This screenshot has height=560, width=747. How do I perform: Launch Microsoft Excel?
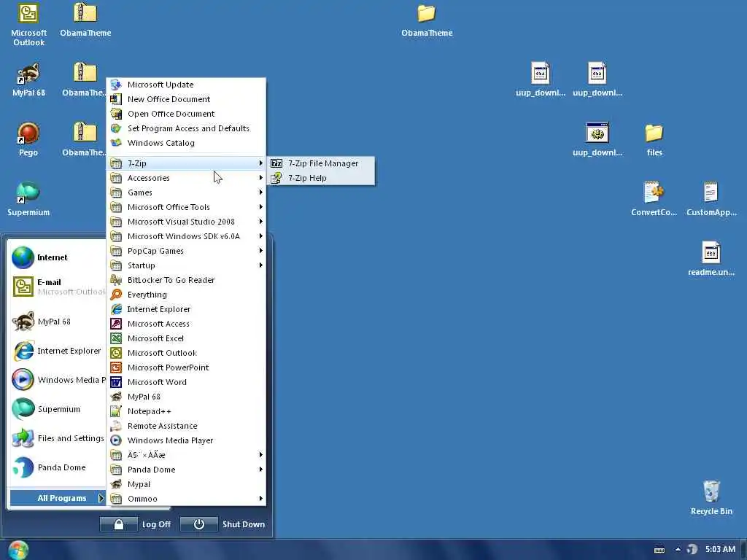tap(186, 338)
